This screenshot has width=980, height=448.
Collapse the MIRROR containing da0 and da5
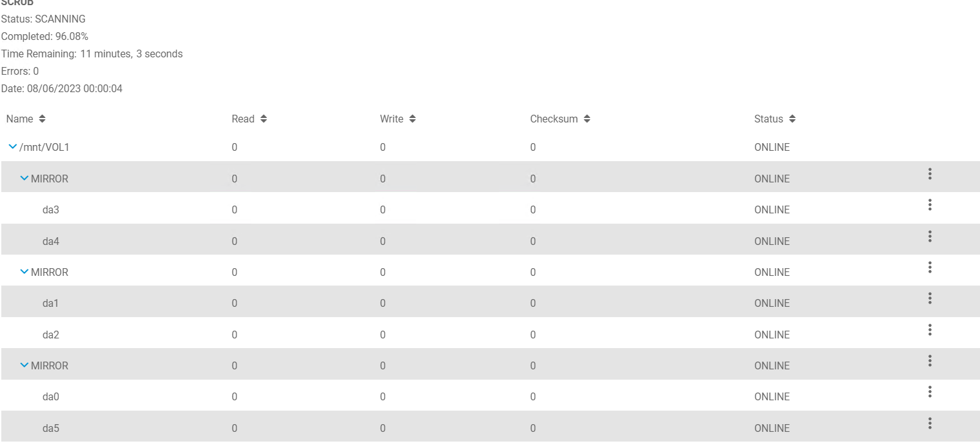point(24,365)
